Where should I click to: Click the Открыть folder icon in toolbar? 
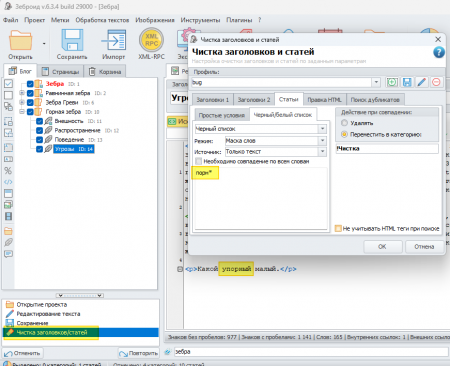coord(21,40)
